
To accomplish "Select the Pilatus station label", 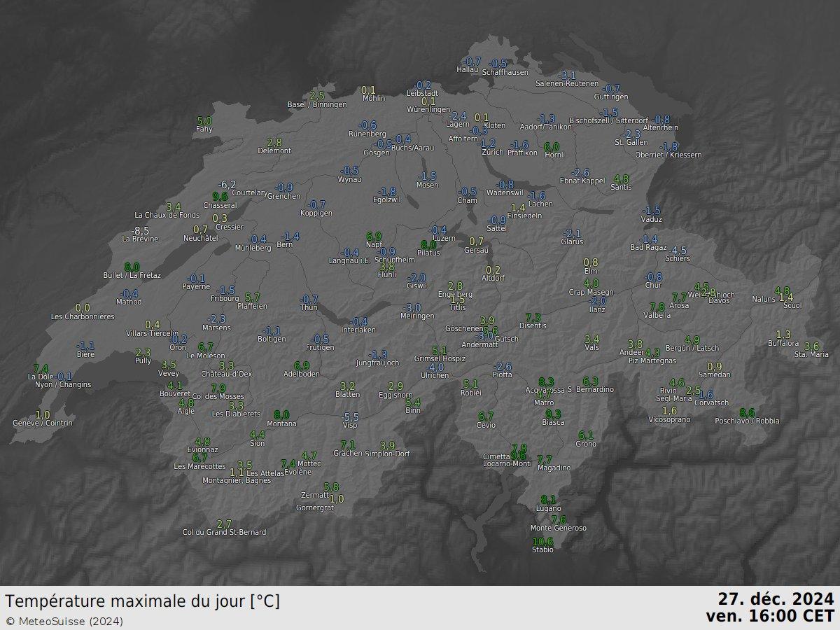I will tap(428, 253).
